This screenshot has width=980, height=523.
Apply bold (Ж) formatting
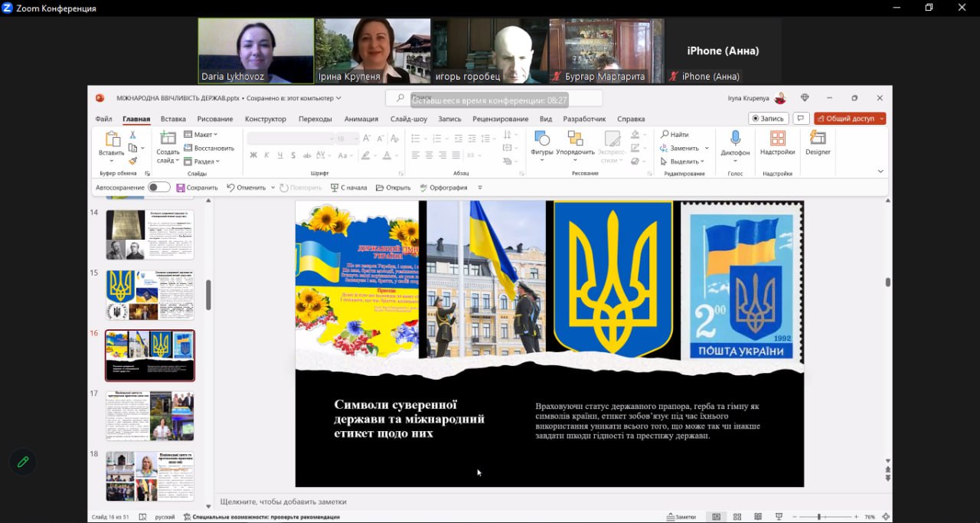click(253, 155)
